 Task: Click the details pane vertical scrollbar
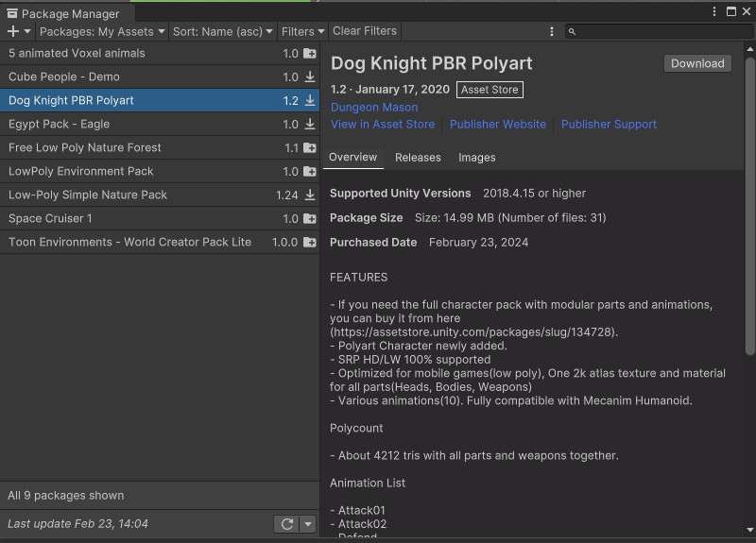click(x=749, y=206)
